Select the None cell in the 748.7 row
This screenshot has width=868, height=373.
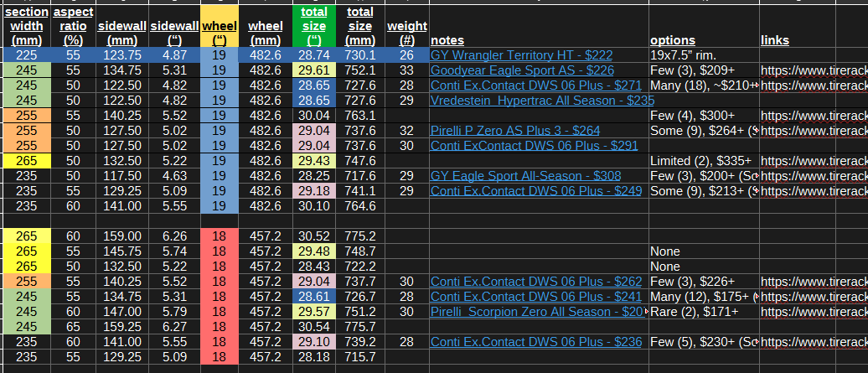point(704,251)
